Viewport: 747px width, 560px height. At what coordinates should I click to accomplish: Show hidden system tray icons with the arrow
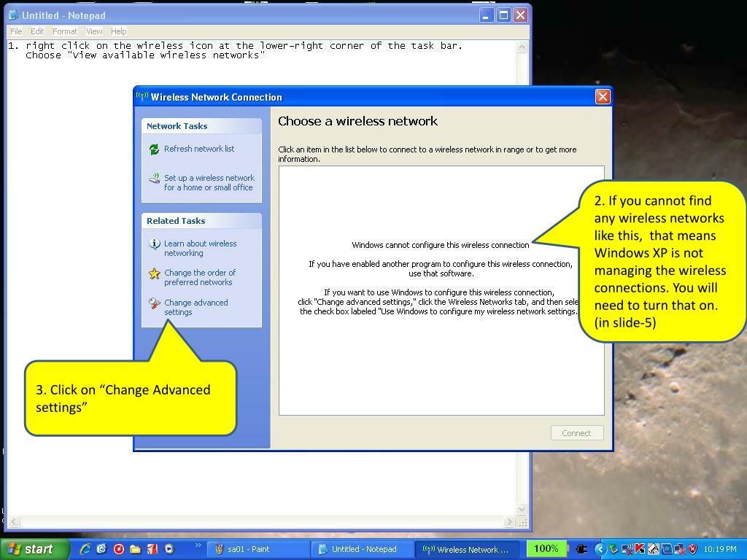pos(600,549)
